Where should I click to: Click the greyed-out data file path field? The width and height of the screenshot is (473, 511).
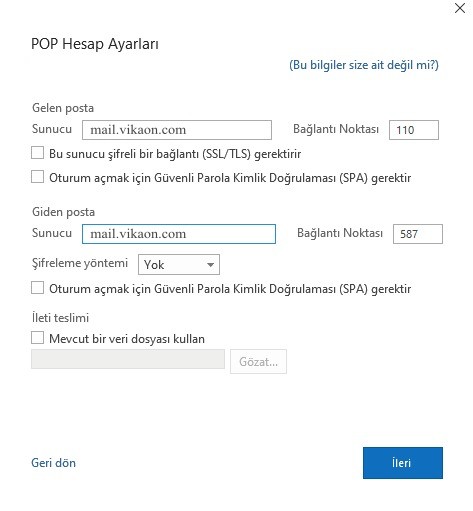pos(128,359)
